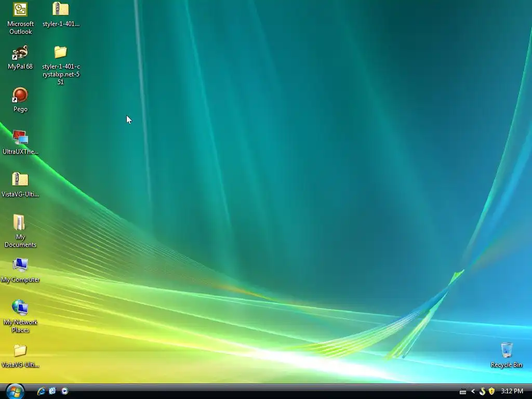This screenshot has height=399, width=532.
Task: Open My Network Places icon
Action: [x=20, y=308]
